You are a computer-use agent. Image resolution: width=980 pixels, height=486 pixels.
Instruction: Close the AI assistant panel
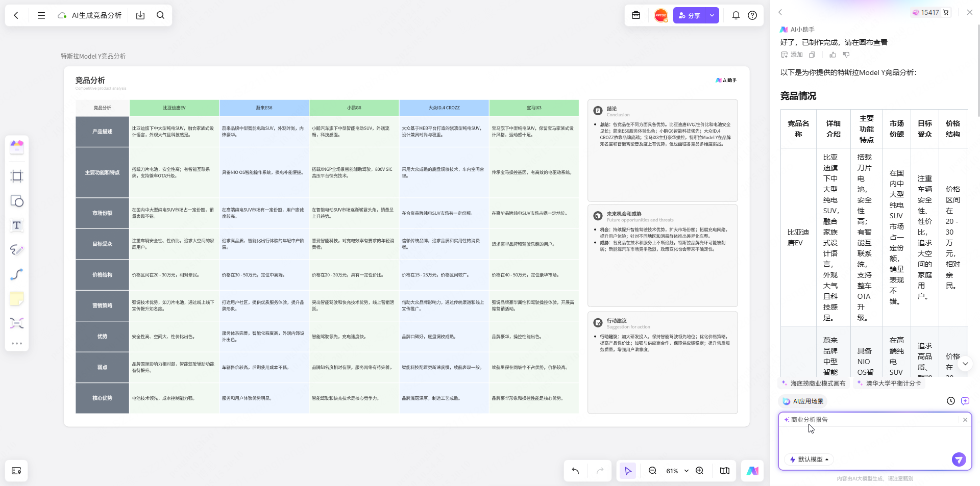click(x=969, y=12)
